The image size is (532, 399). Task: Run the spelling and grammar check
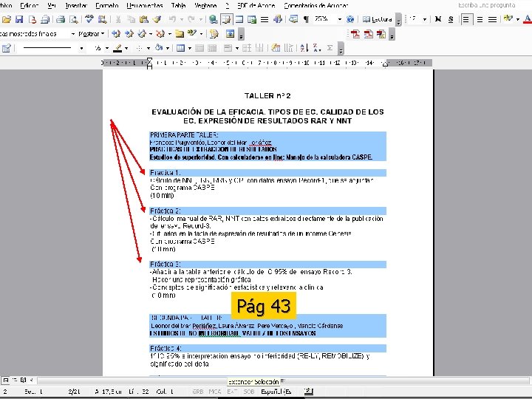[89, 19]
